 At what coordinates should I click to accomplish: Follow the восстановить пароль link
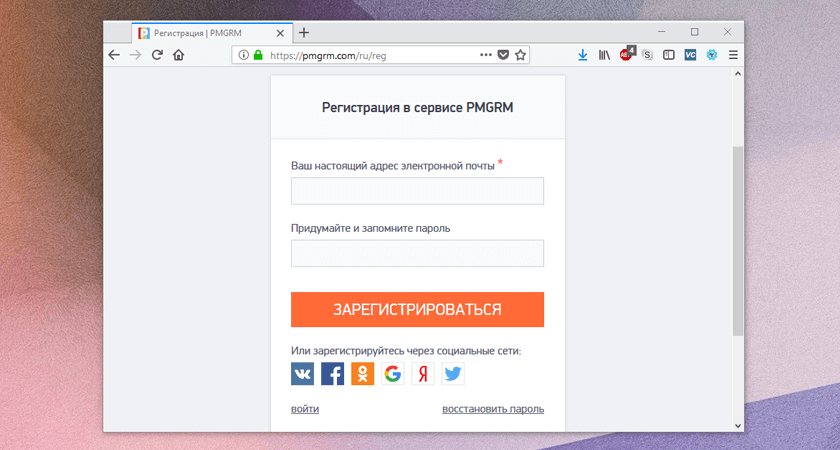[493, 409]
